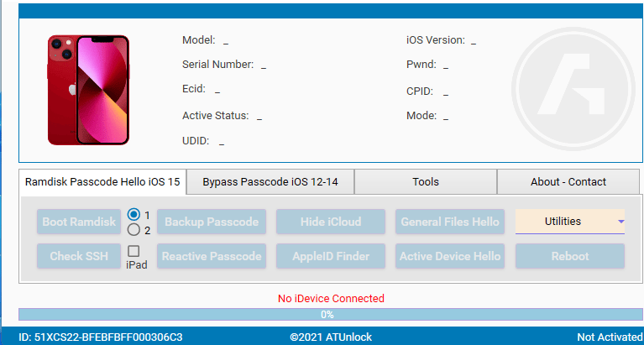Click Reactive Passcode button
This screenshot has width=644, height=345.
tap(212, 256)
